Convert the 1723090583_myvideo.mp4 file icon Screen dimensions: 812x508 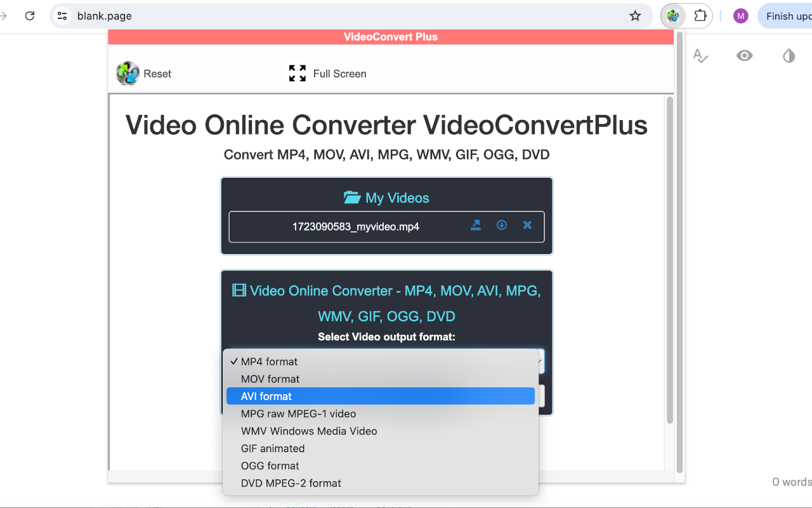[x=476, y=225]
